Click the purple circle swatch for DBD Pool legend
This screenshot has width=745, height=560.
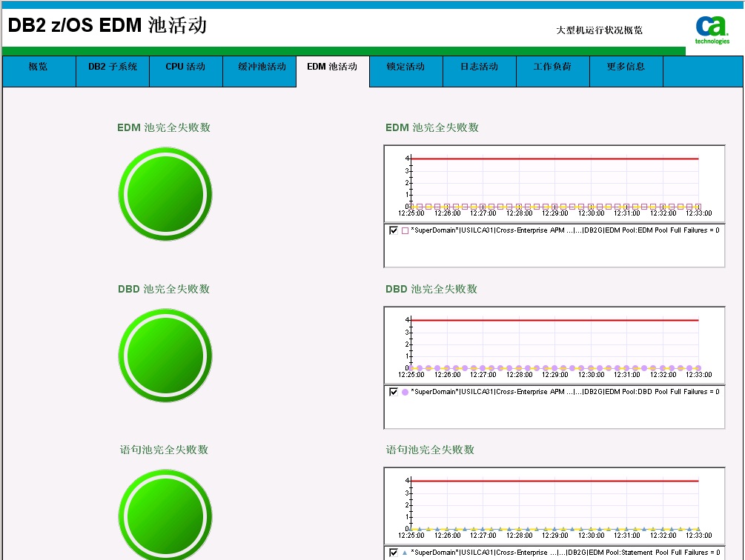(405, 392)
